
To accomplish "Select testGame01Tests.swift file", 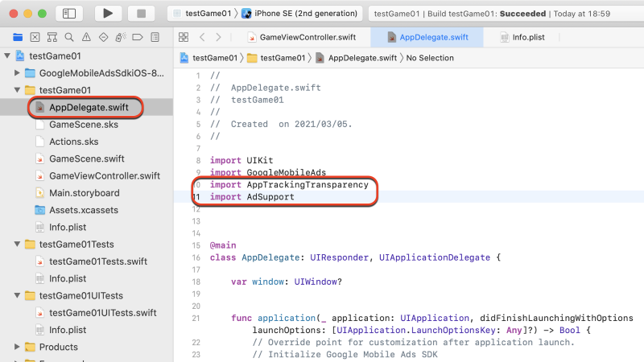I will (98, 261).
